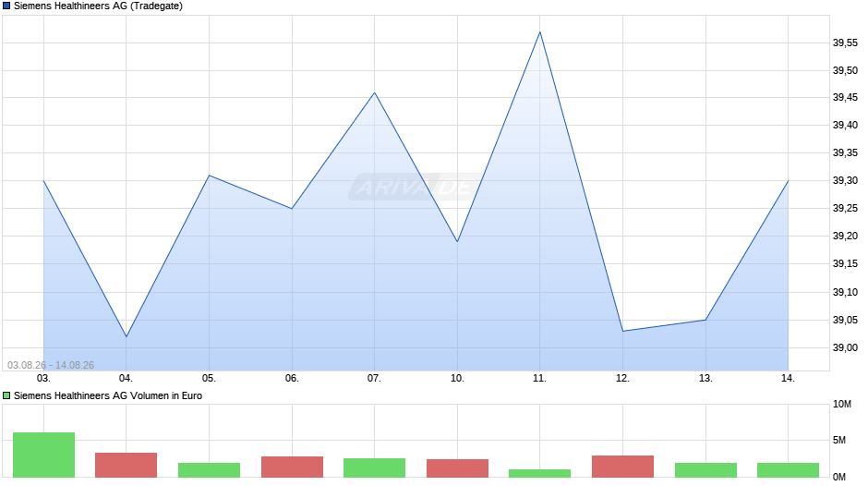Select the x-axis label '10.'
Viewport: 868px width, 486px height.
(x=457, y=379)
